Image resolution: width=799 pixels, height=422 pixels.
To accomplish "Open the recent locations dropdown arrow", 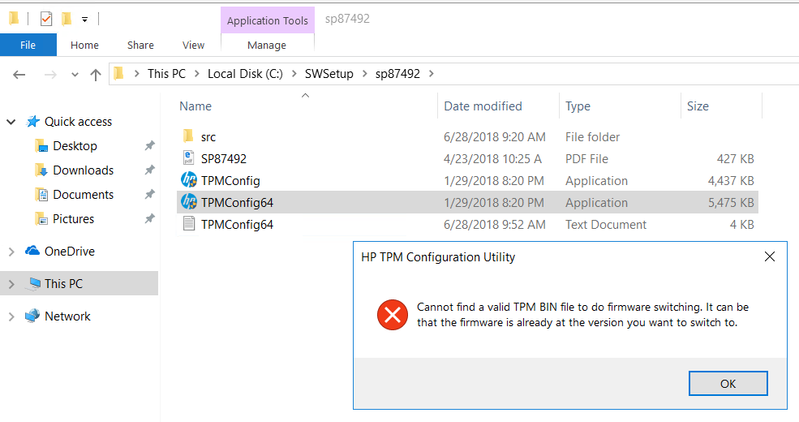I will coord(75,74).
